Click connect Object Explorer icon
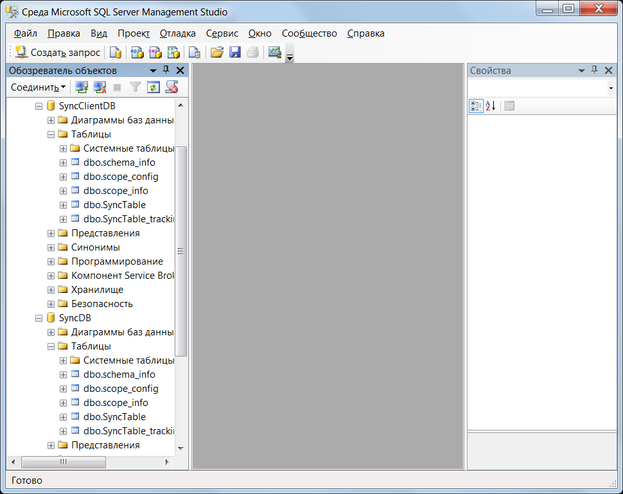 [x=82, y=88]
